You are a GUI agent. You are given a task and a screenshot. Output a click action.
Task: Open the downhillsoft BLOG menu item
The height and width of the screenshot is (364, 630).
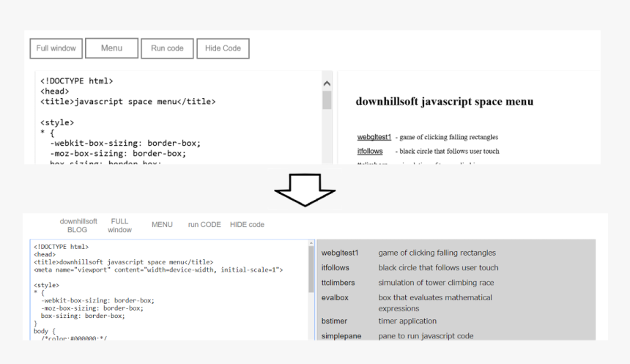(x=78, y=225)
